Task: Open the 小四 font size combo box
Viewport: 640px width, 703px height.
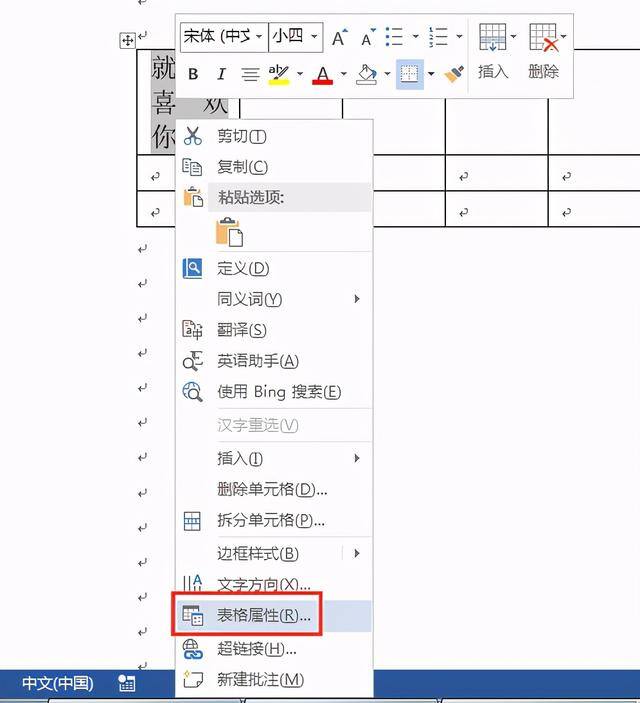Action: click(296, 37)
